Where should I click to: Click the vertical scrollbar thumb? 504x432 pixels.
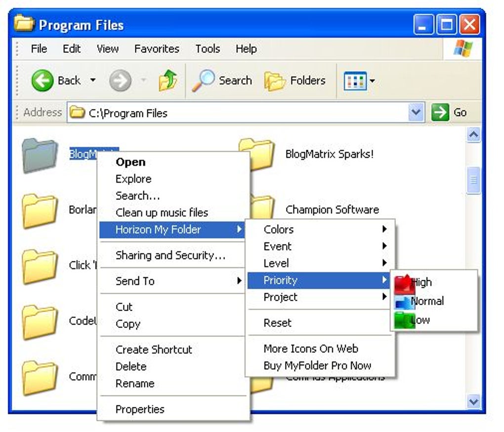coord(473,180)
